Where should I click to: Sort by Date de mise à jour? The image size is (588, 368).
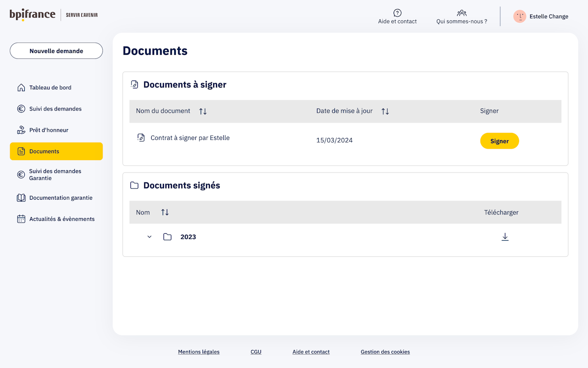click(385, 111)
